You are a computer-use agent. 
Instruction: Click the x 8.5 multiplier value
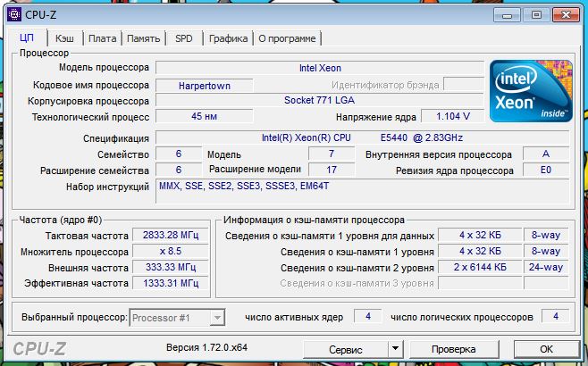click(171, 251)
